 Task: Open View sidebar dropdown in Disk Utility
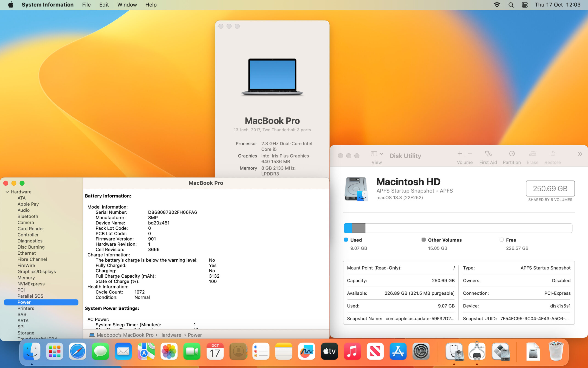377,154
